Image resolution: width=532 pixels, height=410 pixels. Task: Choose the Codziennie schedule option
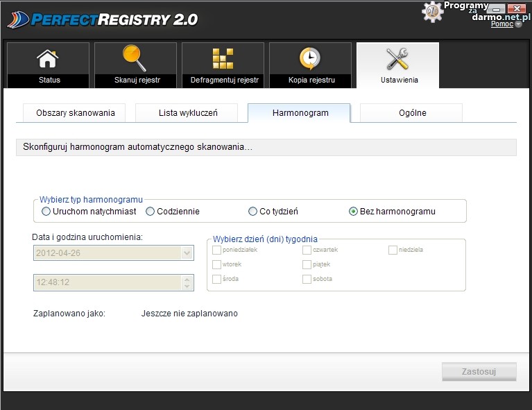[x=151, y=212]
